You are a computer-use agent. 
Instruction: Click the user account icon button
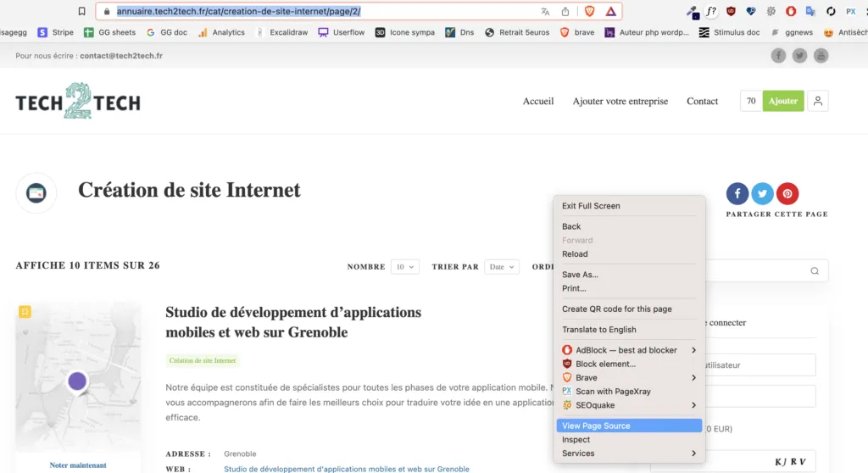(818, 101)
